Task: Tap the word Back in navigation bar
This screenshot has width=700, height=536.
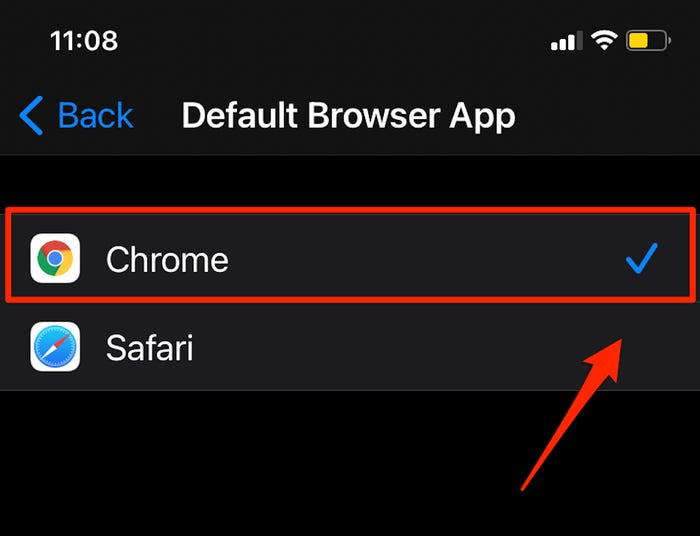Action: tap(96, 116)
